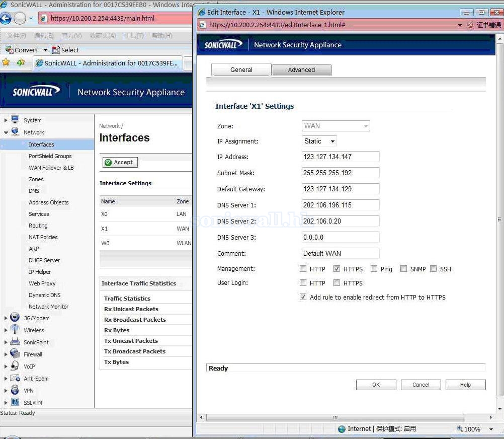
Task: Open Address Objects in sidebar
Action: [48, 202]
